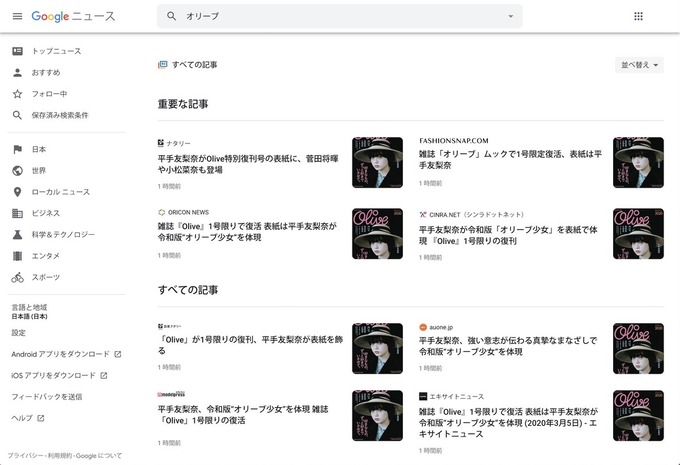Screen dimensions: 680x465
Task: Open ヘルプ link
Action: point(22,418)
